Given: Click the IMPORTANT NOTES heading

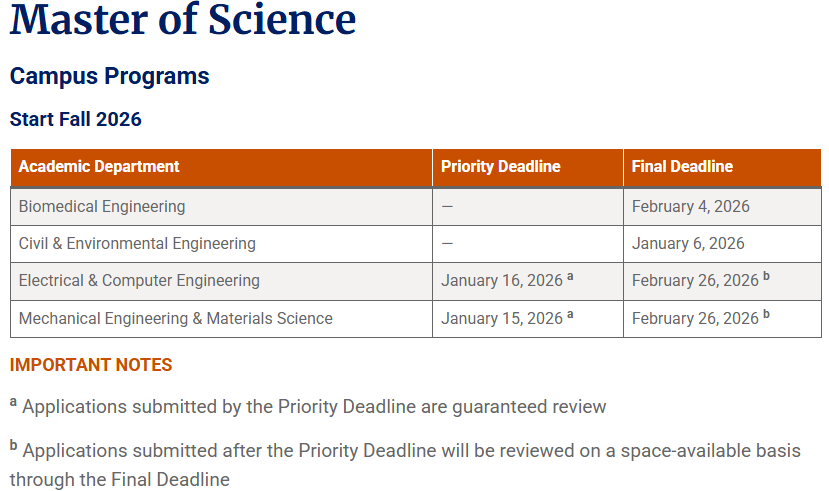Looking at the screenshot, I should (x=91, y=365).
